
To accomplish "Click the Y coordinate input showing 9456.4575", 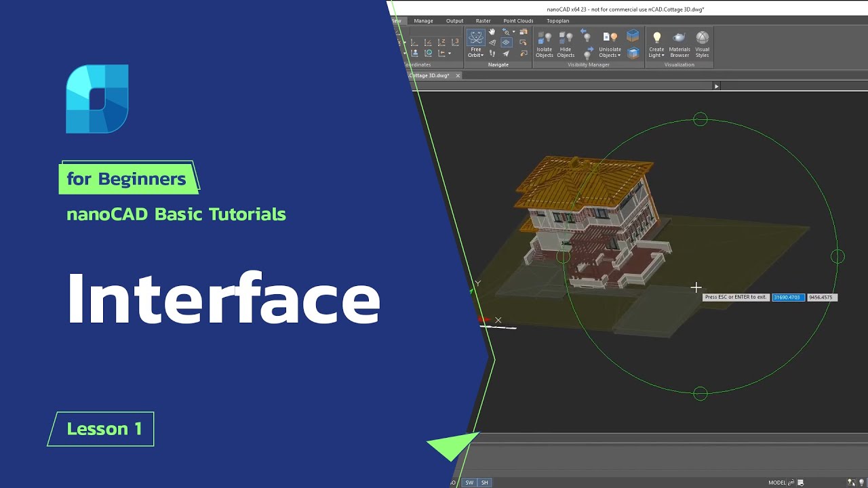I will point(822,298).
